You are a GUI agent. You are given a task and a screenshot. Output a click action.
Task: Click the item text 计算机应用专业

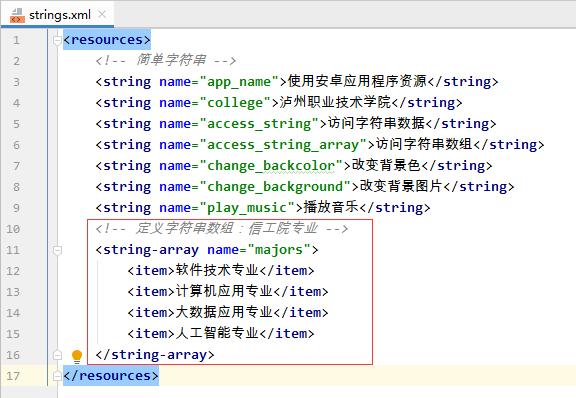tap(224, 291)
